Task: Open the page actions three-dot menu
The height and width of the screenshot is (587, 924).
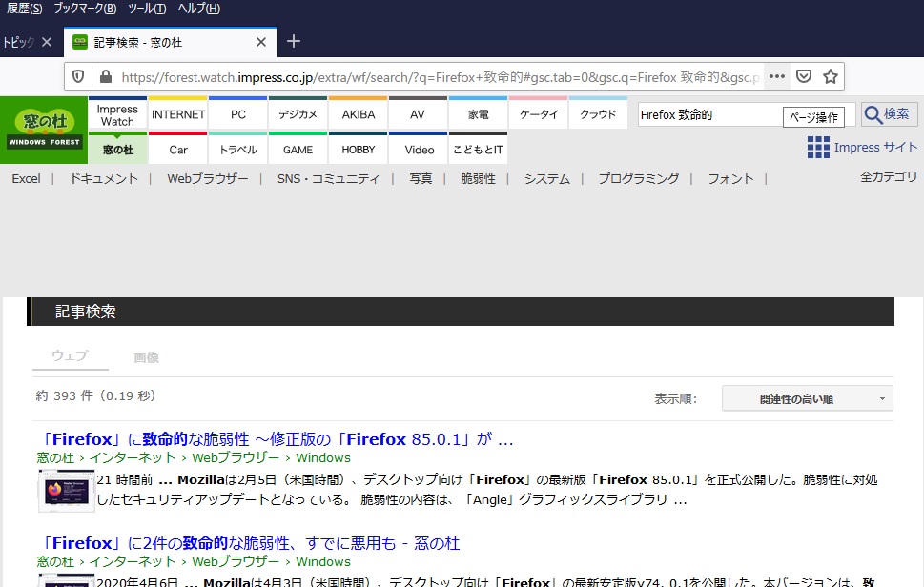Action: pyautogui.click(x=777, y=76)
